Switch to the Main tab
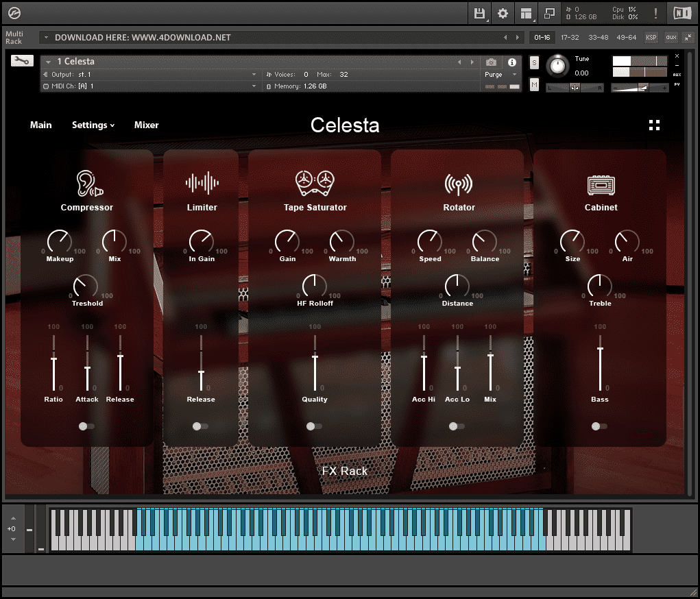Viewport: 700px width, 599px height. pyautogui.click(x=40, y=125)
